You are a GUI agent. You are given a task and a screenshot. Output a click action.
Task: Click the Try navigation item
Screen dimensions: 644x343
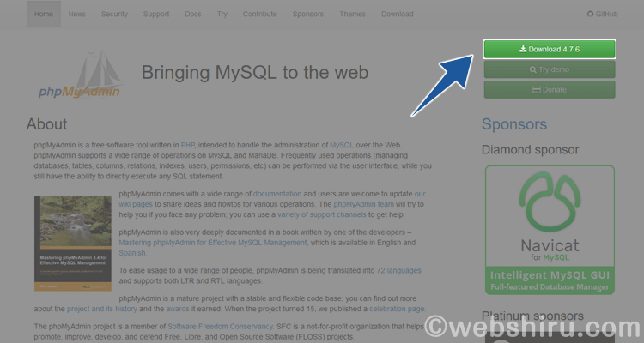click(222, 14)
